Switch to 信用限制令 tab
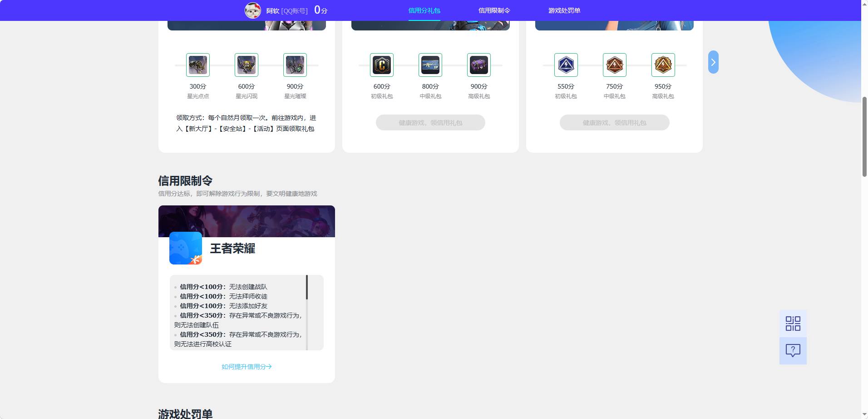The image size is (868, 419). click(x=494, y=10)
